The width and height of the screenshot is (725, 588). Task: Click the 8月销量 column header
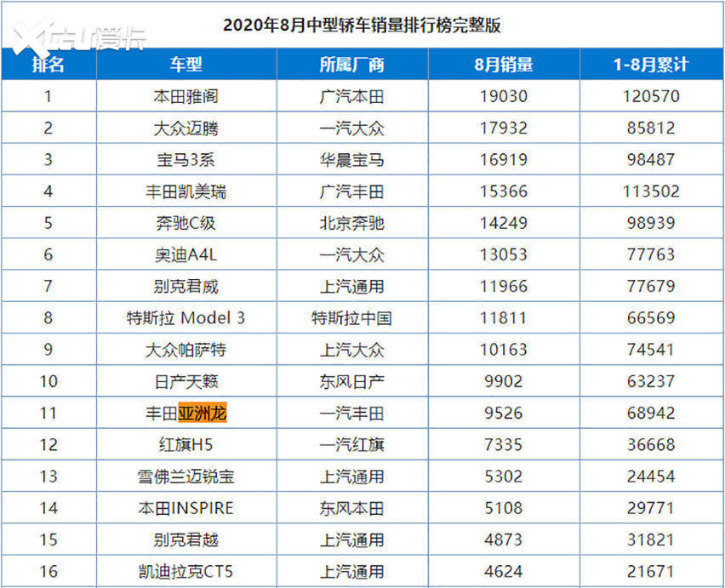click(x=504, y=65)
